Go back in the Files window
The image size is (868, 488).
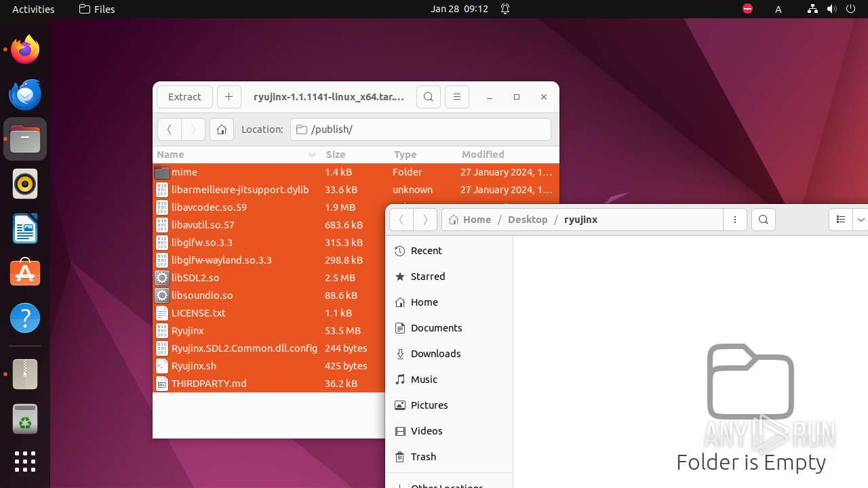pos(401,220)
